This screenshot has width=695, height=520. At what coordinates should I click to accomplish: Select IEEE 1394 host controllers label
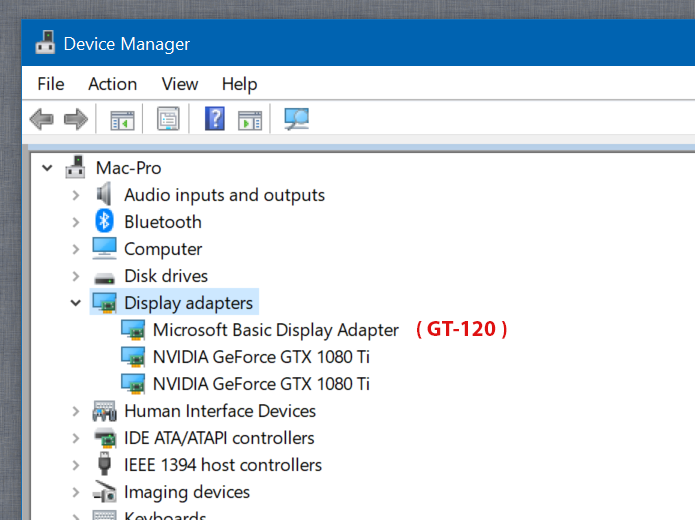coord(223,465)
